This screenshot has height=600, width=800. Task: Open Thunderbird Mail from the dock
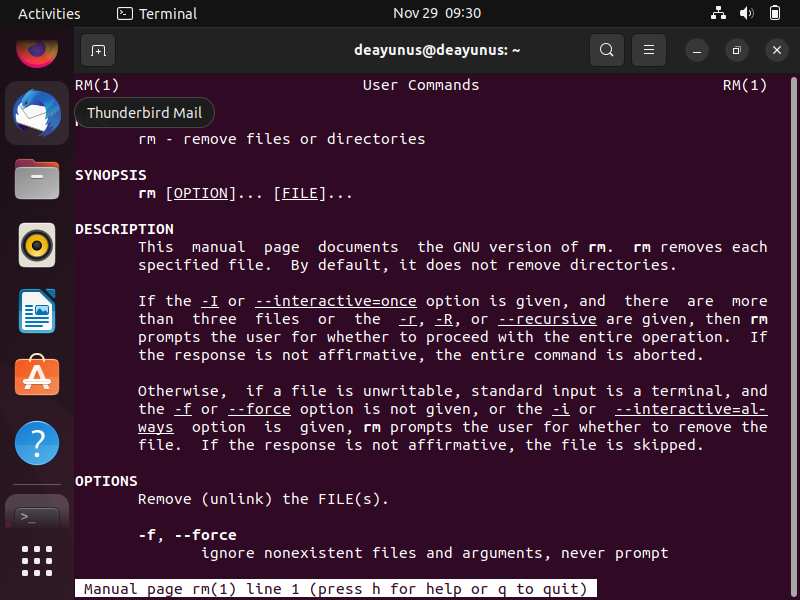pyautogui.click(x=37, y=113)
